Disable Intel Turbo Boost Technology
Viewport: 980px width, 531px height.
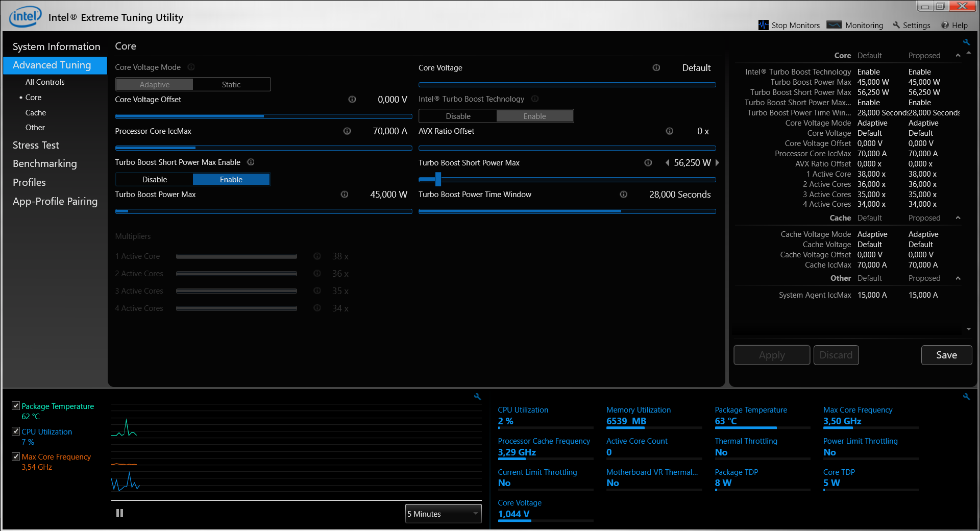click(x=458, y=116)
